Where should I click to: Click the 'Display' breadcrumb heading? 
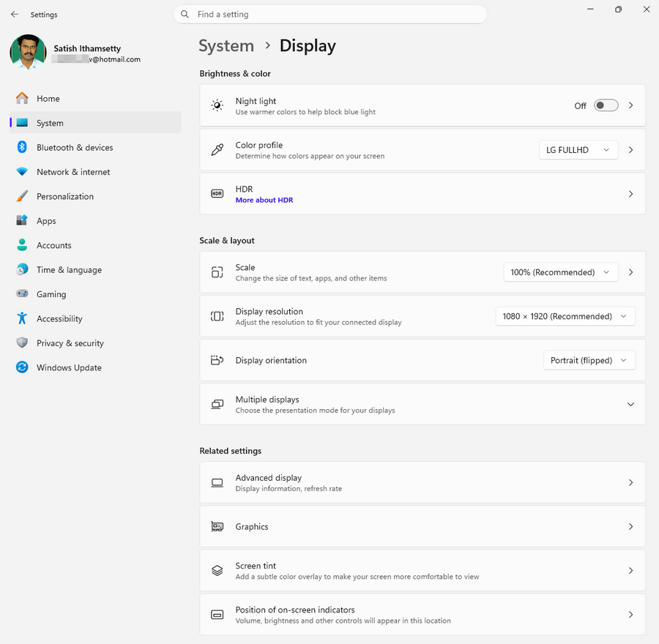pyautogui.click(x=308, y=46)
